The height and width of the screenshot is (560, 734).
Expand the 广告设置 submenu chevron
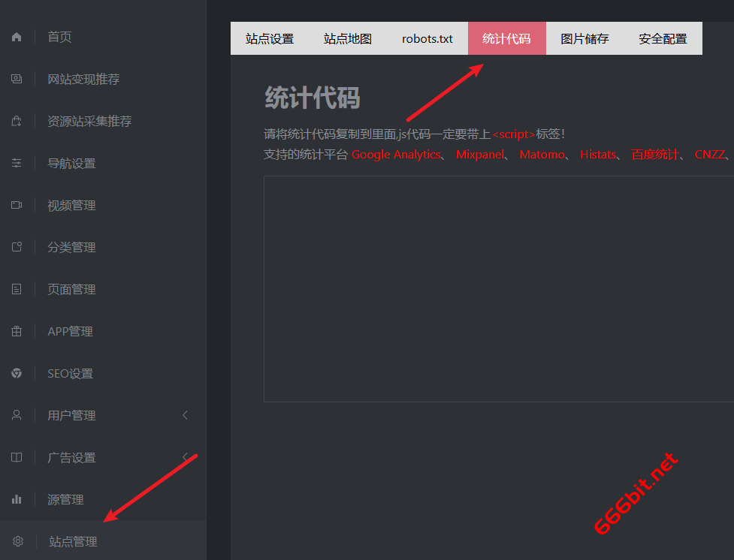(x=185, y=456)
